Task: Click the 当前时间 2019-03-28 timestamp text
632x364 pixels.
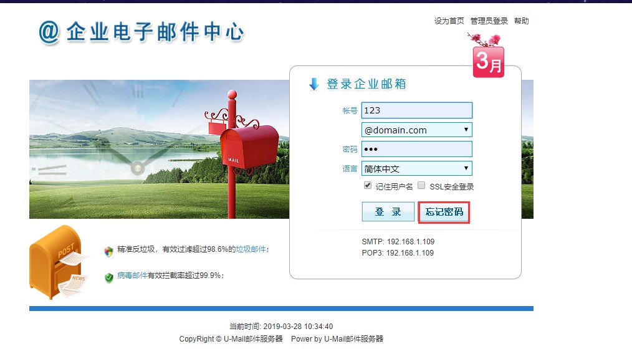Action: [x=281, y=326]
